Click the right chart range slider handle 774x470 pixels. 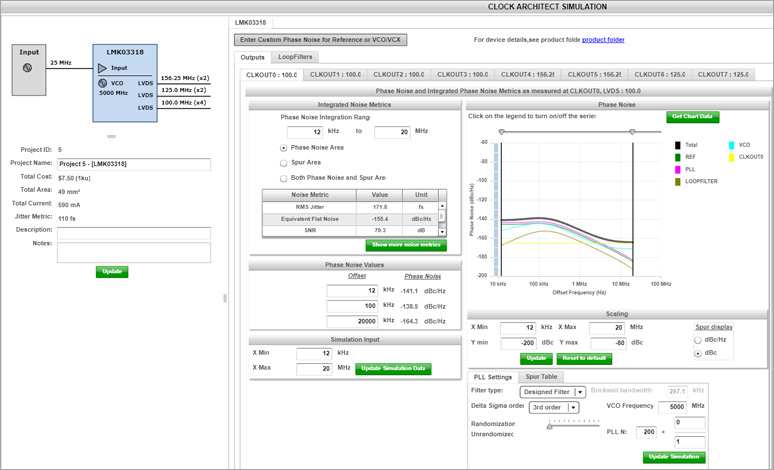[x=632, y=132]
